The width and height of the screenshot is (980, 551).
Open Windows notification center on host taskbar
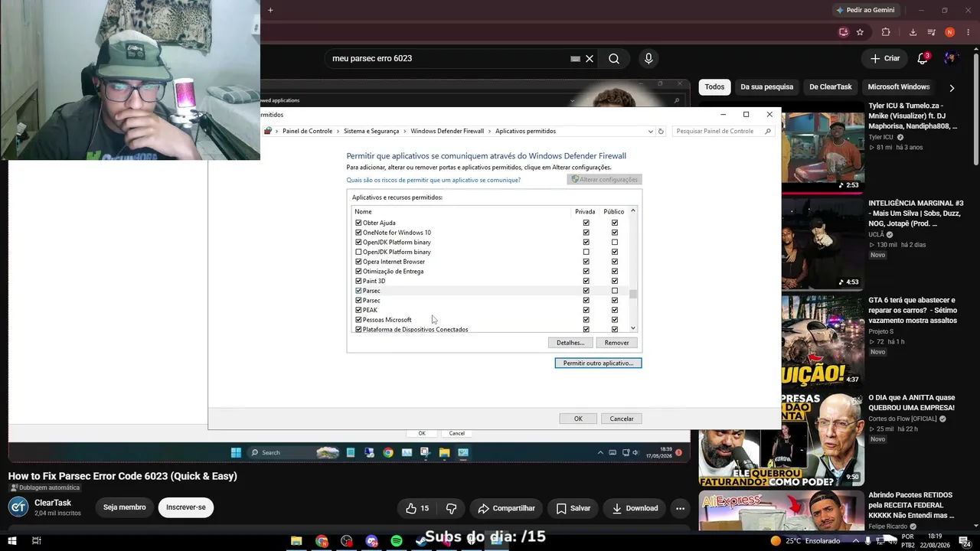point(965,541)
